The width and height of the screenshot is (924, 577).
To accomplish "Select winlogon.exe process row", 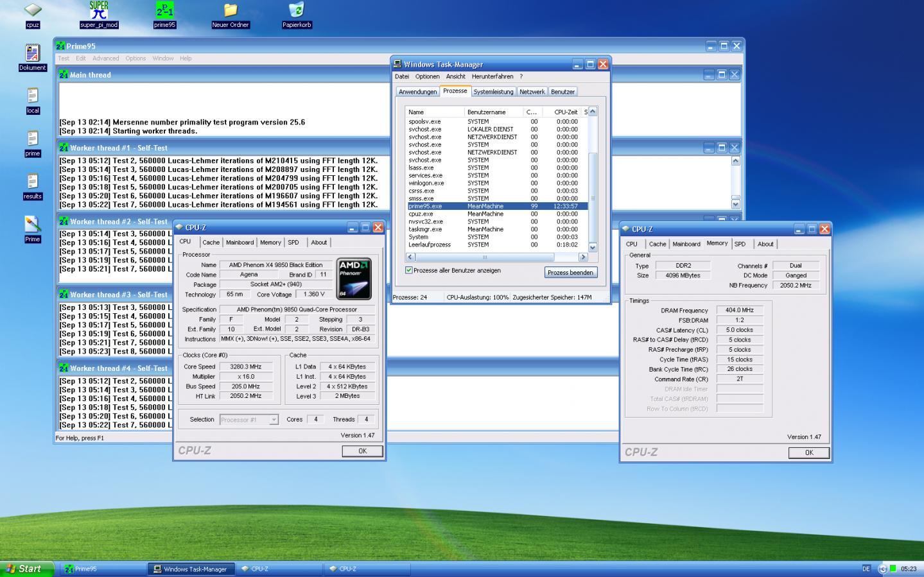I will coord(496,183).
